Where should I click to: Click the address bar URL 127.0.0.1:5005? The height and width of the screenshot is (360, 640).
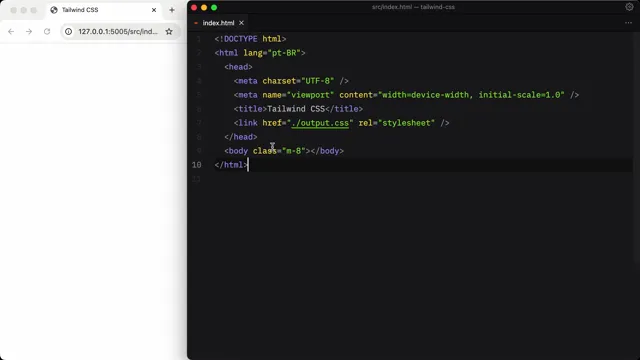[118, 31]
